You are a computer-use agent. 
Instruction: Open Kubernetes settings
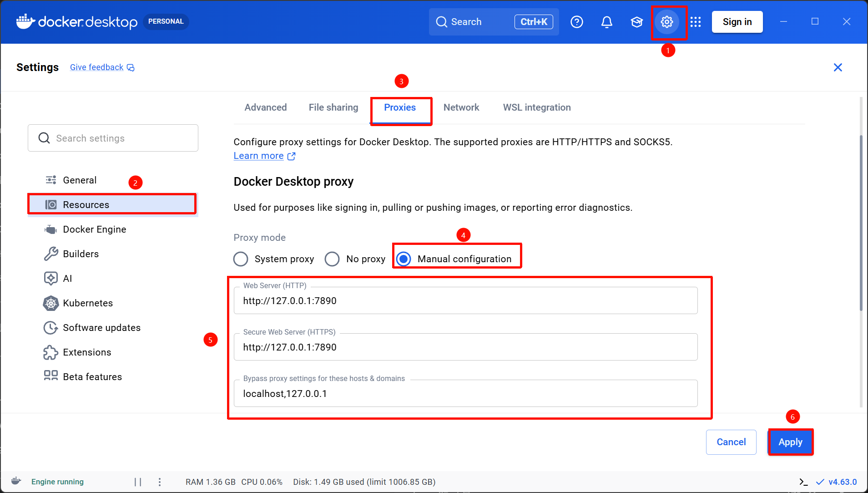tap(113, 303)
